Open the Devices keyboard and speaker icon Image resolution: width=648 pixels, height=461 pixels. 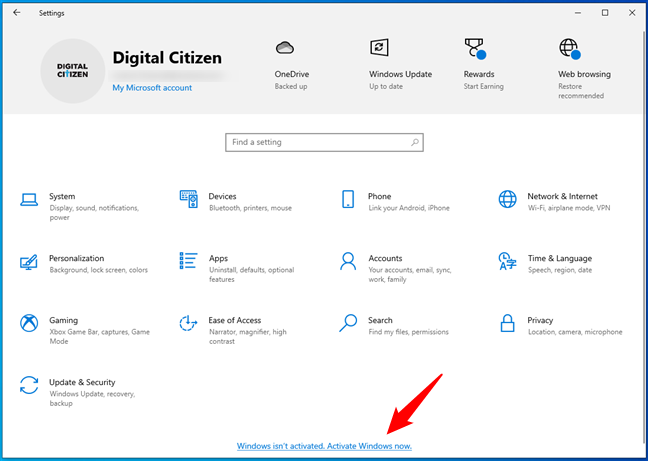coord(188,199)
